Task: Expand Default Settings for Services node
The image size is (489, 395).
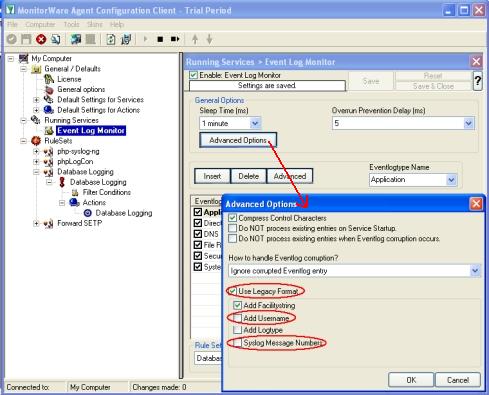Action: point(36,100)
